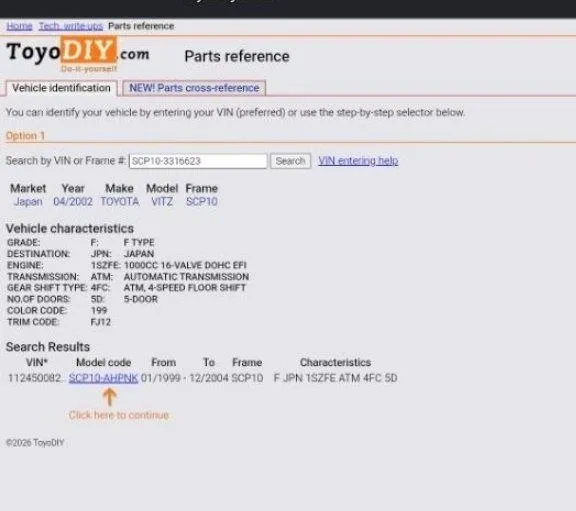This screenshot has width=576, height=511.
Task: Click the Parts reference page heading
Action: pyautogui.click(x=237, y=56)
